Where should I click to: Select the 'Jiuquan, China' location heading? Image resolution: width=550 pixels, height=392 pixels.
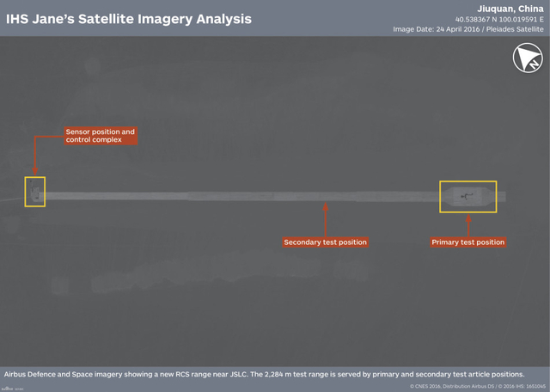coord(510,9)
